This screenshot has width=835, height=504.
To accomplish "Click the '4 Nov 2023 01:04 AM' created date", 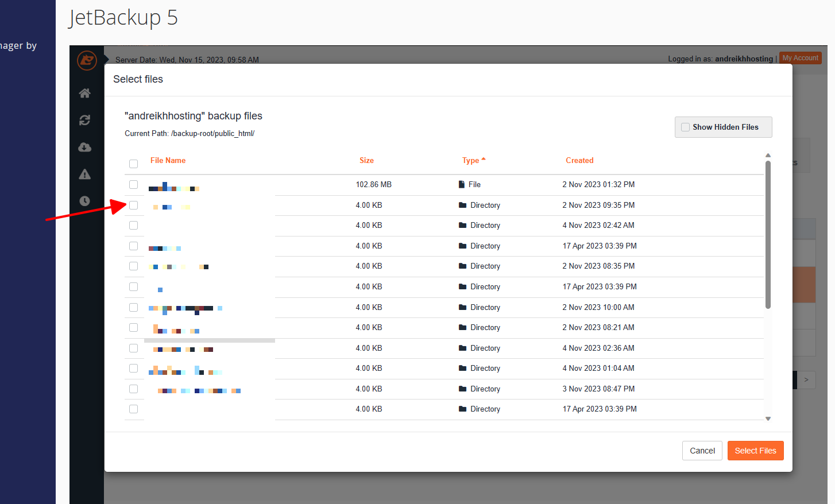I will [x=598, y=368].
